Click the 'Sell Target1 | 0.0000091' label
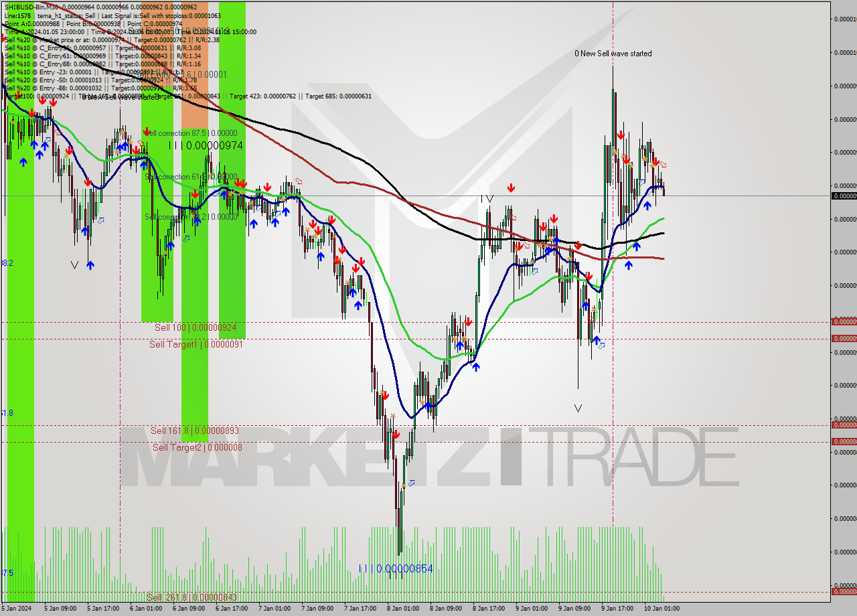The height and width of the screenshot is (616, 857). 196,344
